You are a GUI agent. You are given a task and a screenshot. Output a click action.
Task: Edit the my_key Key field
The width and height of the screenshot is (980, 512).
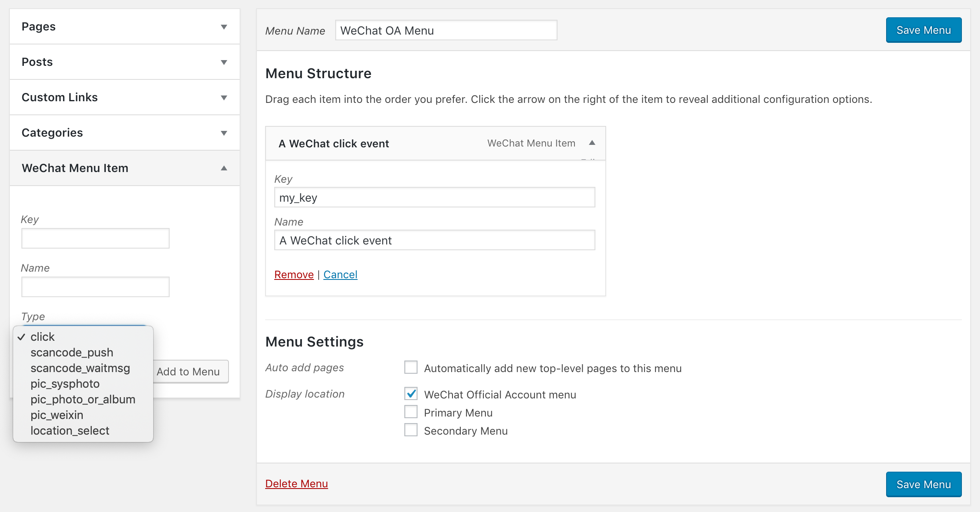[434, 198]
